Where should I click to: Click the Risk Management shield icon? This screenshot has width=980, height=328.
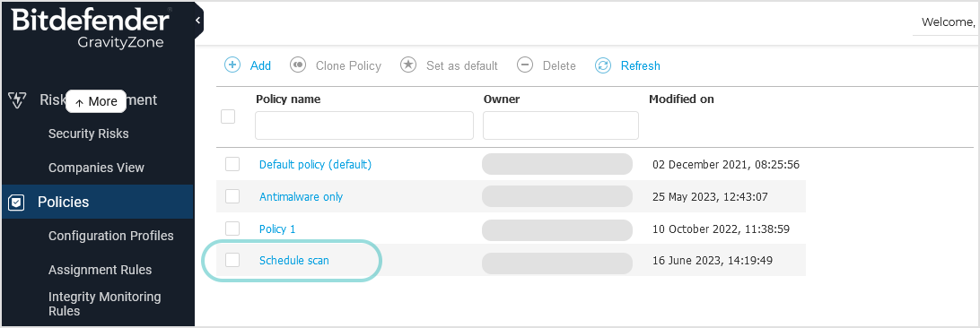16,99
